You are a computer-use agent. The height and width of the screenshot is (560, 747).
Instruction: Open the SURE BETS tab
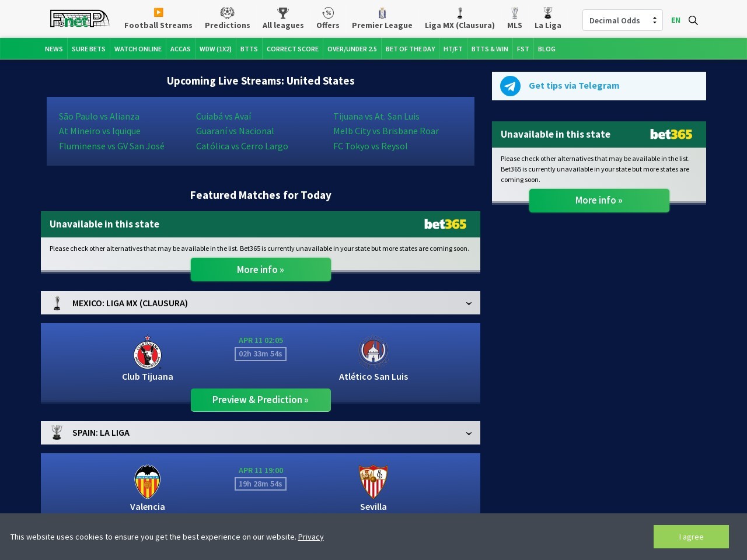point(89,49)
